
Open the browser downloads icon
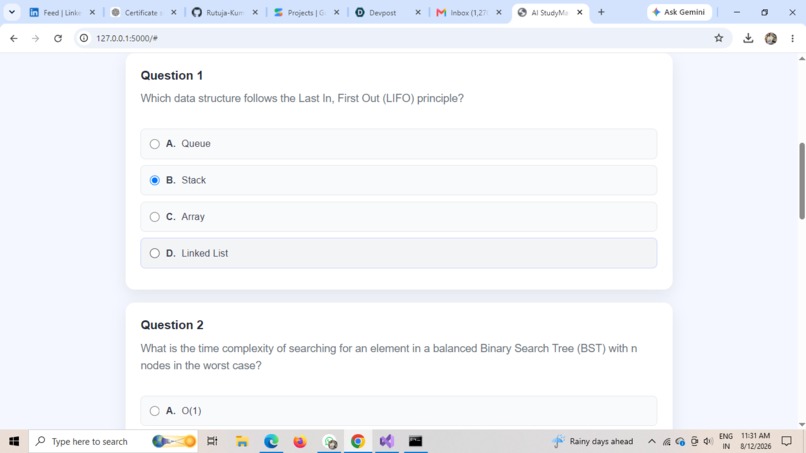[x=748, y=38]
